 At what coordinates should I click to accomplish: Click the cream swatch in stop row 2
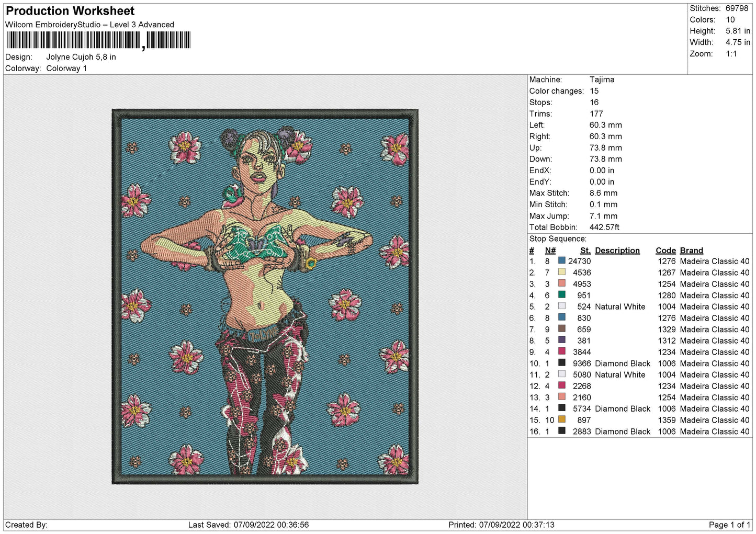561,272
